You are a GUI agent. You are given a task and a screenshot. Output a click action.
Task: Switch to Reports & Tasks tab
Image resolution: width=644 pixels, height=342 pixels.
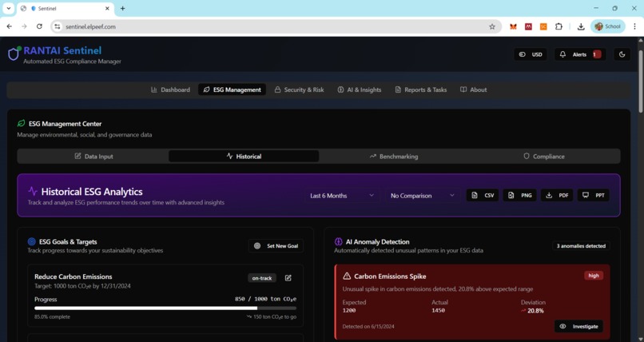tap(420, 89)
